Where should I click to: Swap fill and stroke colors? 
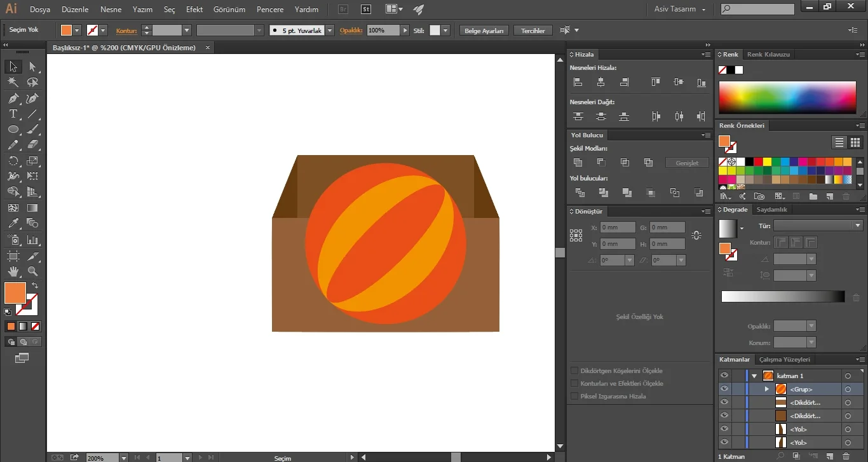35,285
